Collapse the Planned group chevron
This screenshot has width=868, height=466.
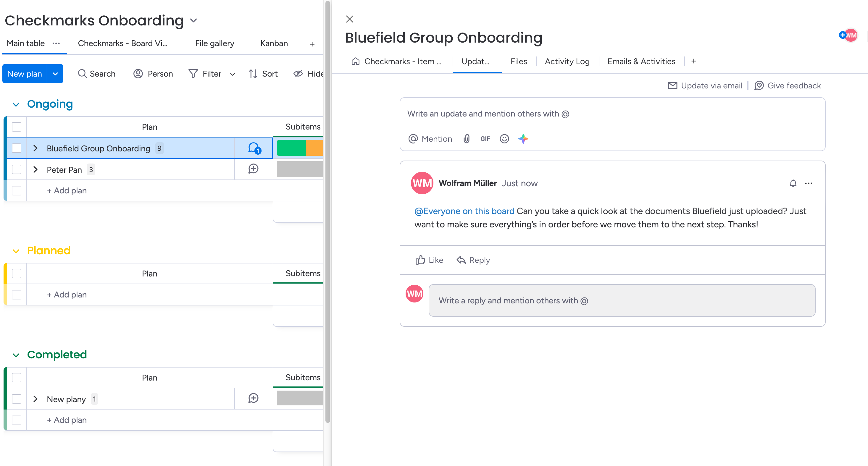(x=16, y=251)
